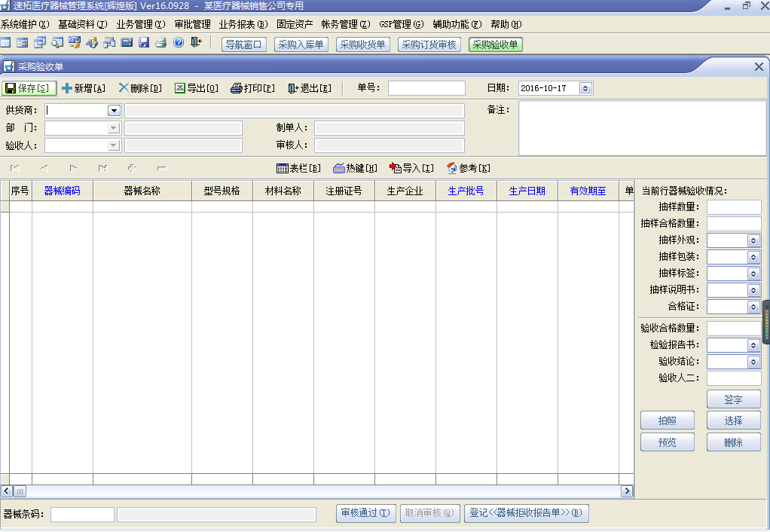This screenshot has width=770, height=532.
Task: Click 表栏[B] columns button
Action: point(298,169)
